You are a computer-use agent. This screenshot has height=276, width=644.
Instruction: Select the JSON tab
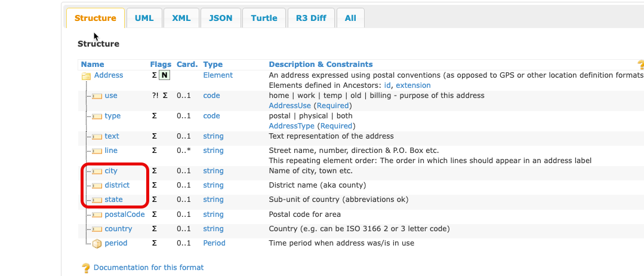pyautogui.click(x=220, y=18)
